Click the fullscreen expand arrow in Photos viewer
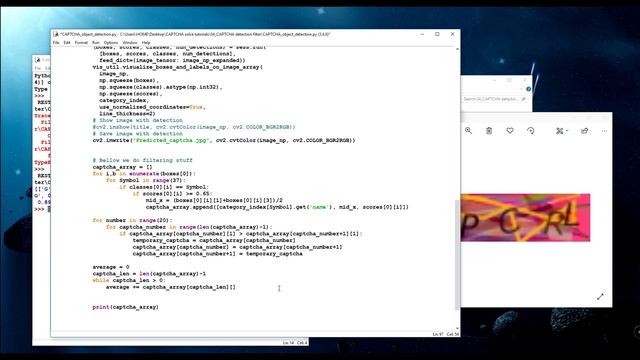Viewport: 640px width, 360px height. [600, 297]
